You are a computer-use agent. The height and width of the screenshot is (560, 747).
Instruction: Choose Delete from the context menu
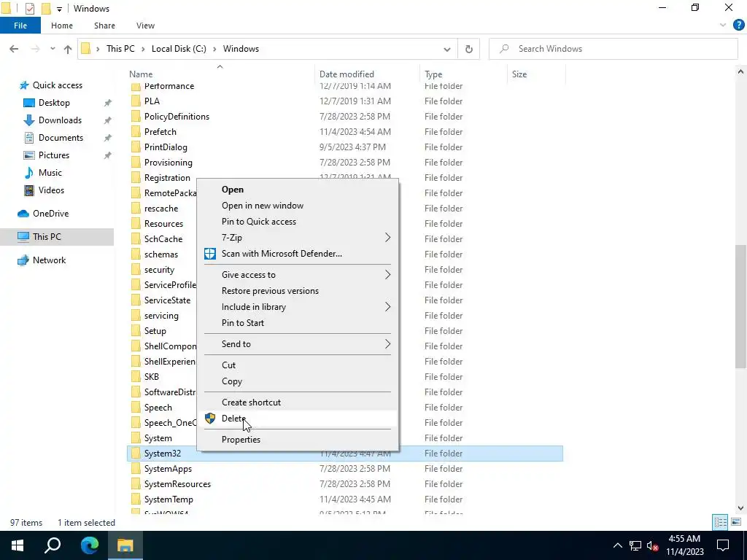point(298,419)
